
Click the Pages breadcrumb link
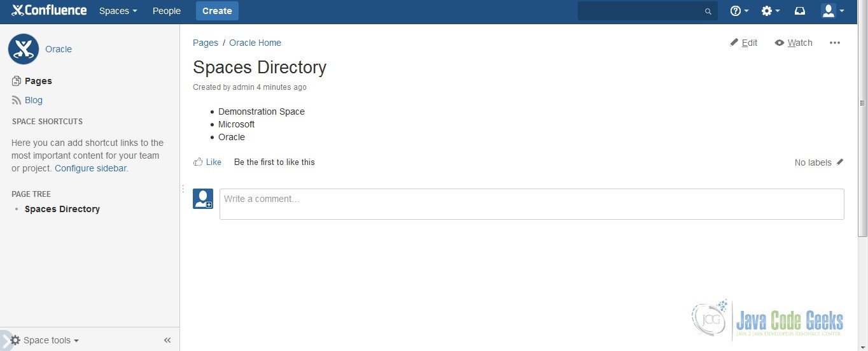point(206,43)
